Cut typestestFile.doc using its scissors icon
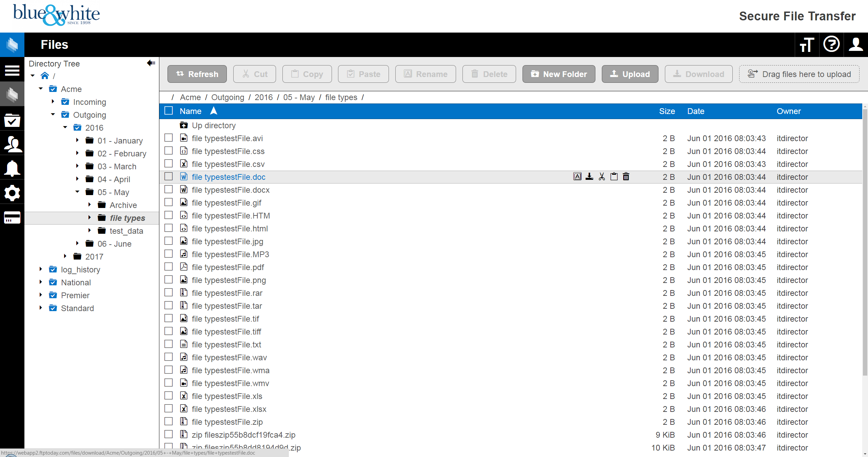This screenshot has height=457, width=868. pos(601,176)
